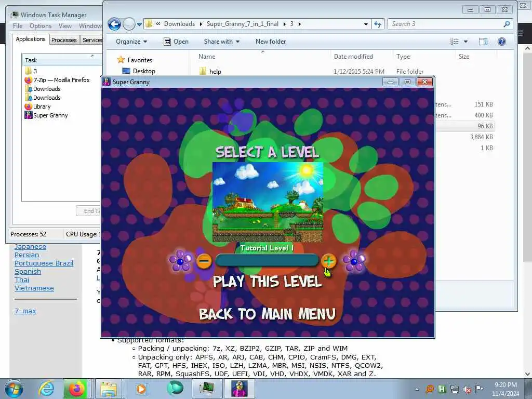Viewport: 532px width, 399px height.
Task: Click New folder in Explorer toolbar
Action: click(x=270, y=42)
